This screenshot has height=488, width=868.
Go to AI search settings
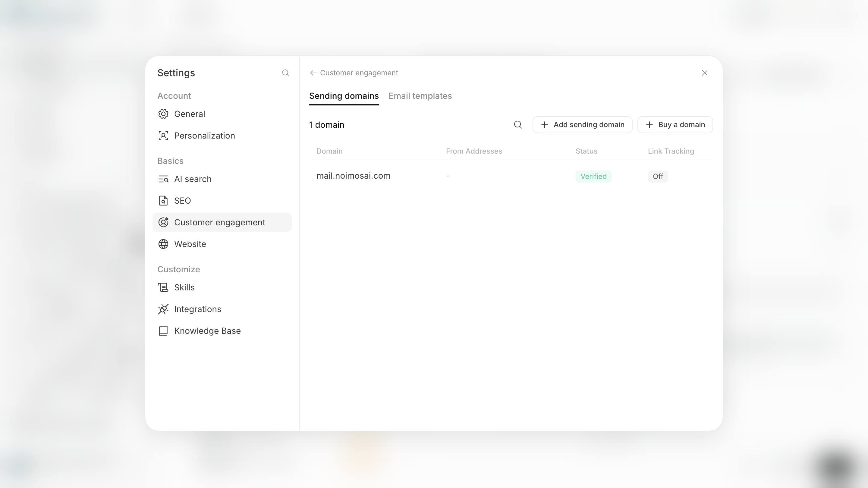pyautogui.click(x=222, y=179)
